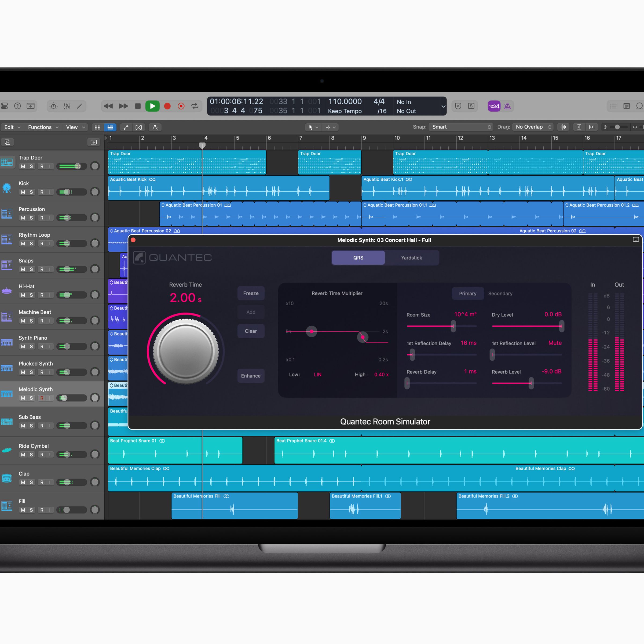This screenshot has width=644, height=644.
Task: Toggle the waveform zoom icon
Action: click(563, 127)
